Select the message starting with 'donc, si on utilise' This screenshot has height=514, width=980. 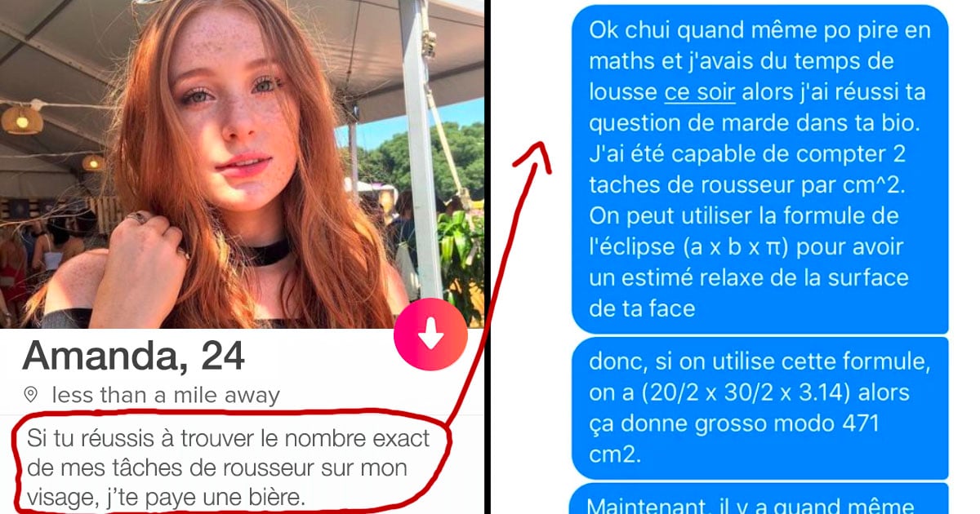point(759,408)
